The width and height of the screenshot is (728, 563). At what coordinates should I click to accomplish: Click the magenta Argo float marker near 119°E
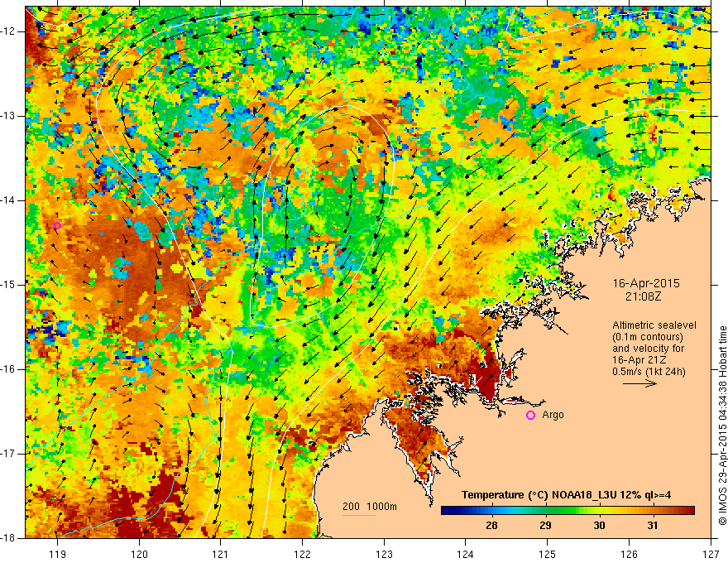57,226
